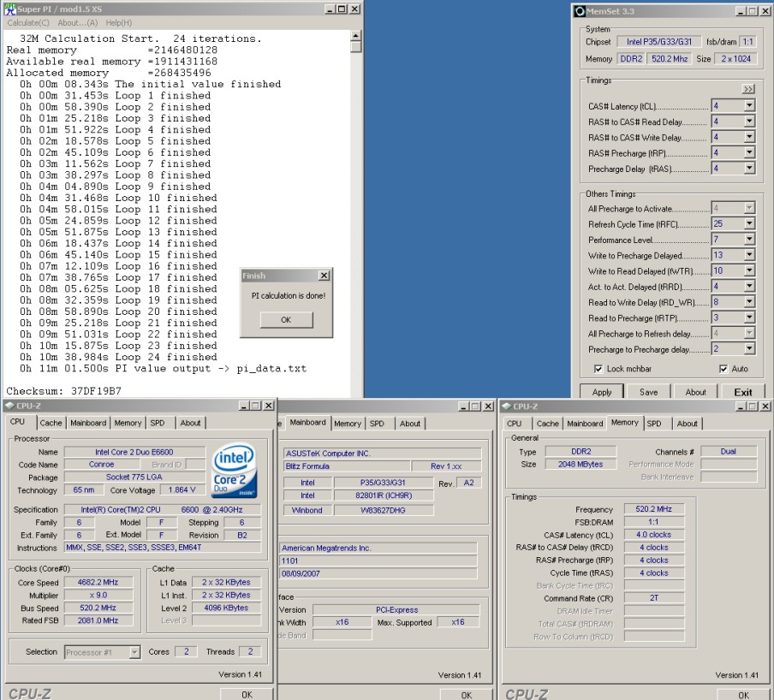Open the RAS# to CAS# Write Delay dropdown

point(749,137)
